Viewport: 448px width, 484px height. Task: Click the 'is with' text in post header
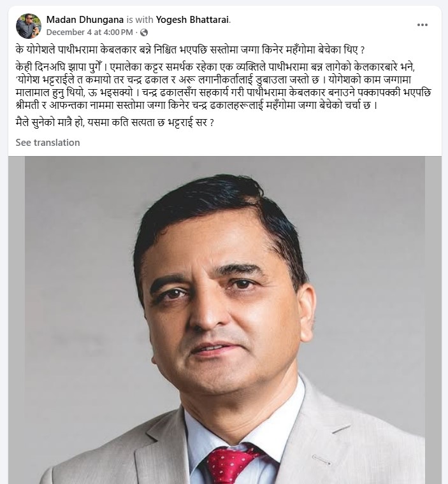pos(140,20)
